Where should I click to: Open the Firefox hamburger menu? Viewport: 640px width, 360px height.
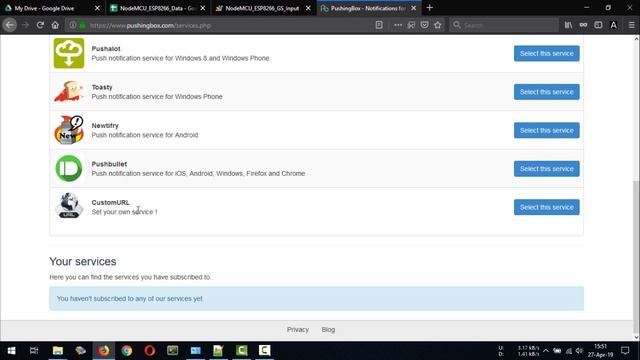[631, 25]
